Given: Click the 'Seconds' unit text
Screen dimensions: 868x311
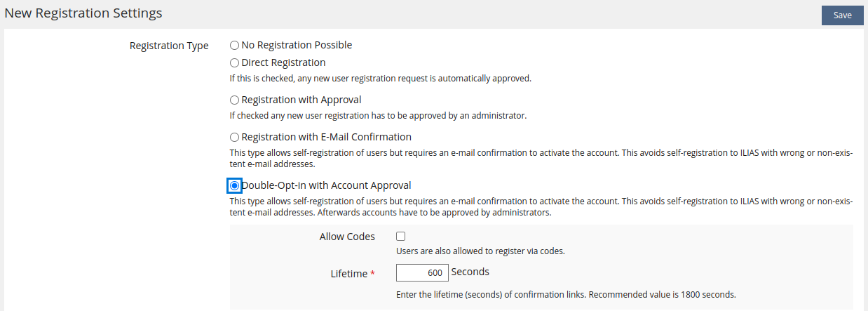Looking at the screenshot, I should coord(470,272).
